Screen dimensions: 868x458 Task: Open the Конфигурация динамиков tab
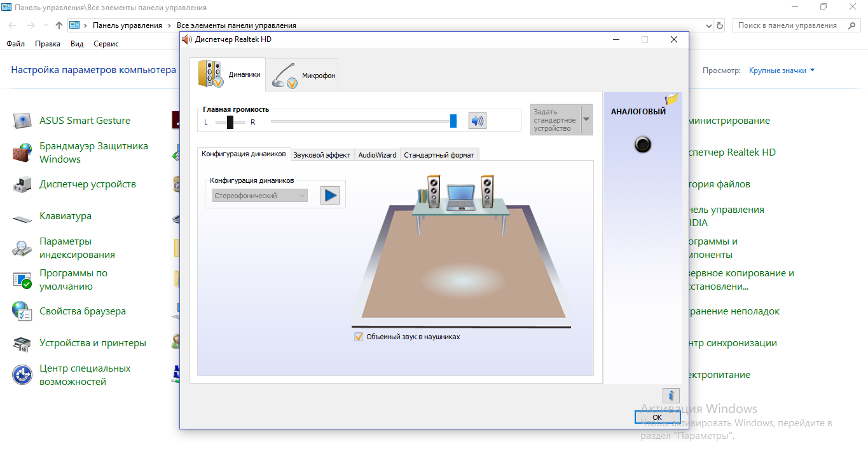(x=244, y=154)
